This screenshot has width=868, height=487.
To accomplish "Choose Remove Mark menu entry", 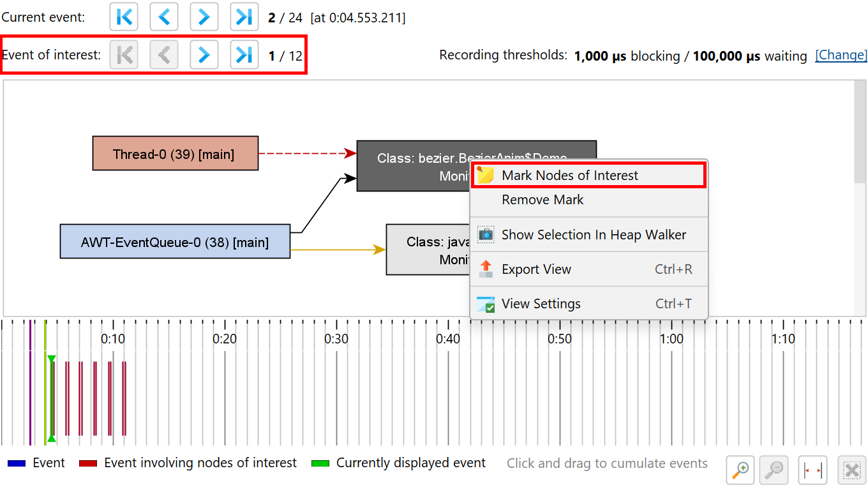I will 588,200.
